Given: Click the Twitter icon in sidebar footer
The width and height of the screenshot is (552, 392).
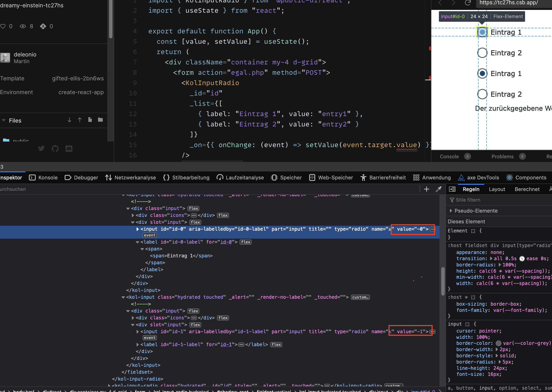Looking at the screenshot, I should [x=41, y=148].
